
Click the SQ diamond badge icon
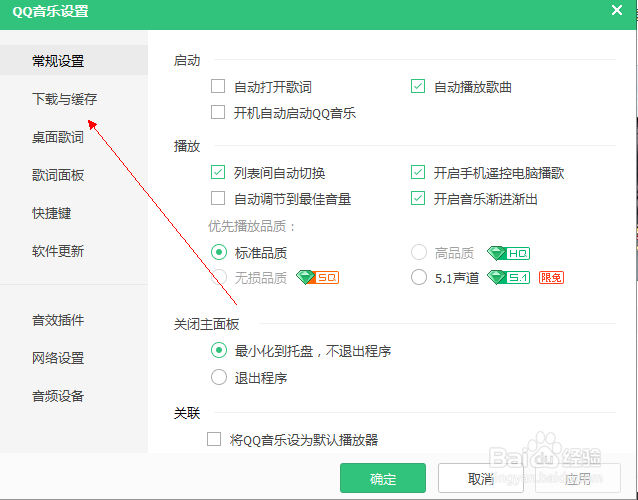[317, 277]
